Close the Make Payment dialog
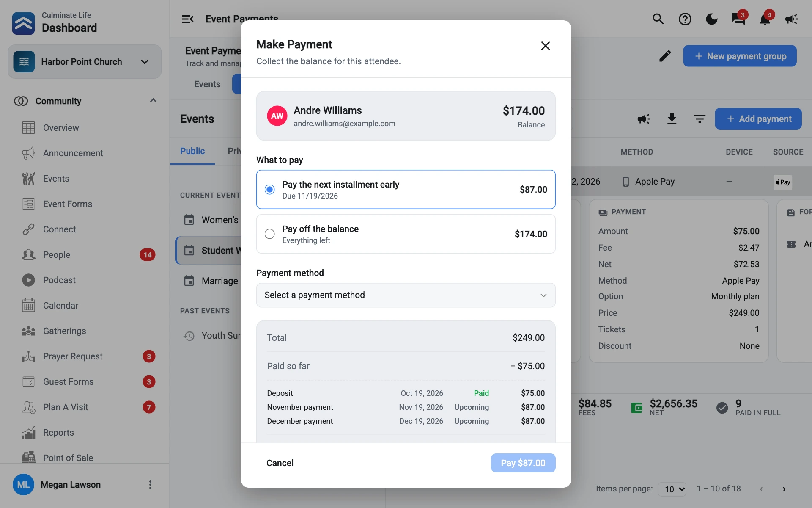 [x=545, y=46]
